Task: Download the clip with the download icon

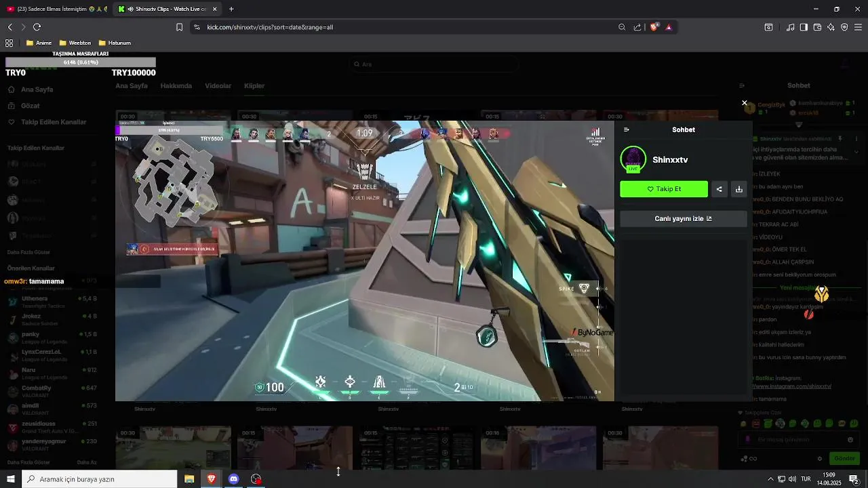Action: pyautogui.click(x=739, y=189)
